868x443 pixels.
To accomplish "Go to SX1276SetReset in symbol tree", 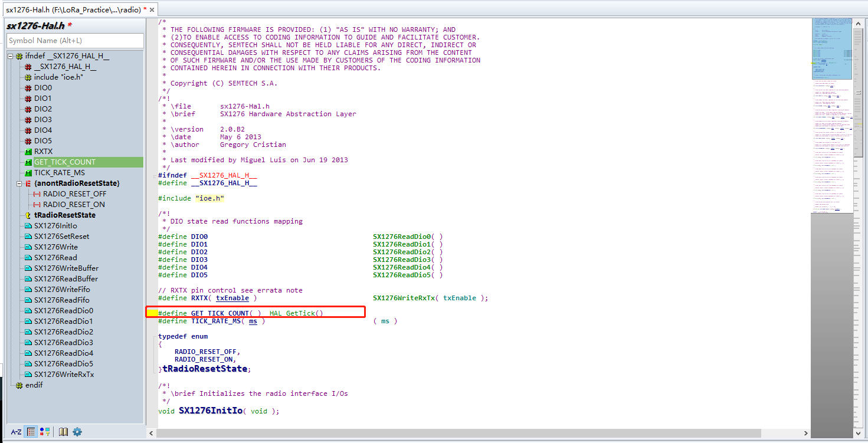I will (61, 237).
